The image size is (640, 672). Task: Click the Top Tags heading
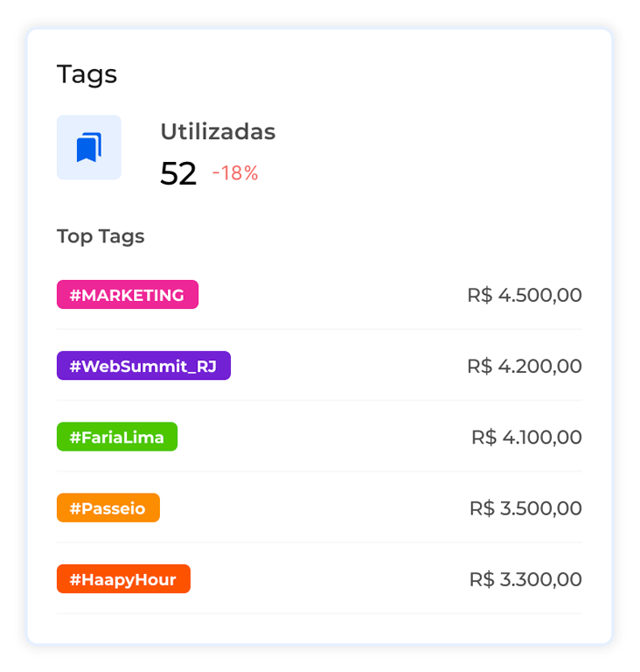click(101, 236)
